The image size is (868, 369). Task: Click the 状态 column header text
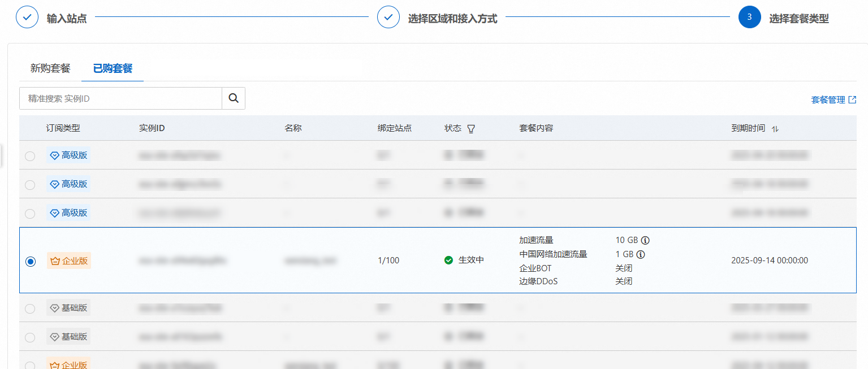453,128
